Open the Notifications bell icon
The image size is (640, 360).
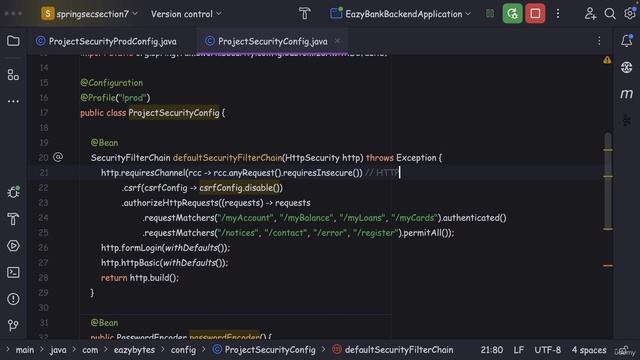[627, 40]
